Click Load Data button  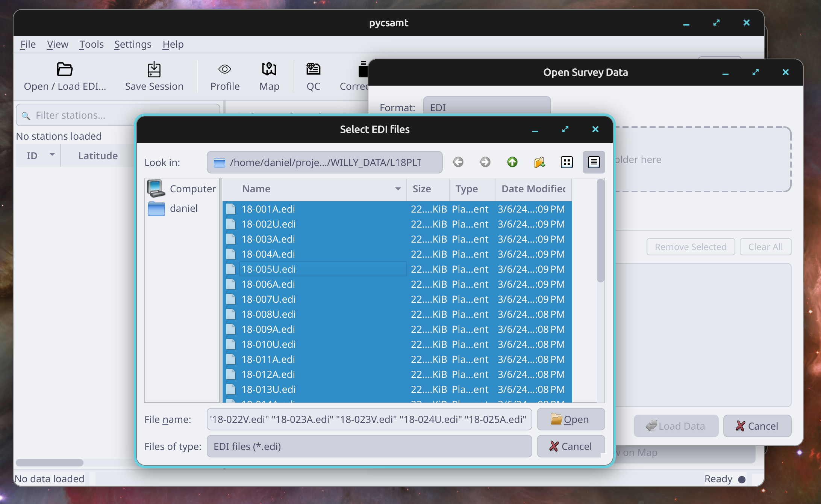pyautogui.click(x=676, y=426)
